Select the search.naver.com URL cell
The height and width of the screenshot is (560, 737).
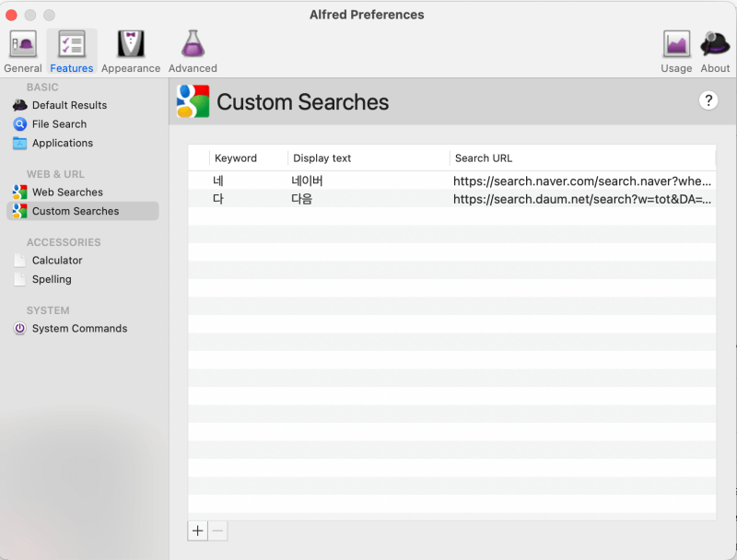click(x=582, y=181)
